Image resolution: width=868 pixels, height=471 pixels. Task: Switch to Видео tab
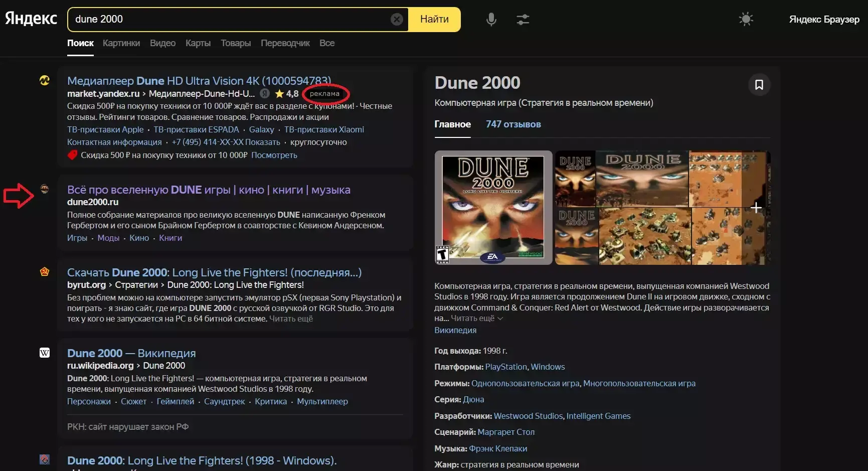(x=162, y=43)
